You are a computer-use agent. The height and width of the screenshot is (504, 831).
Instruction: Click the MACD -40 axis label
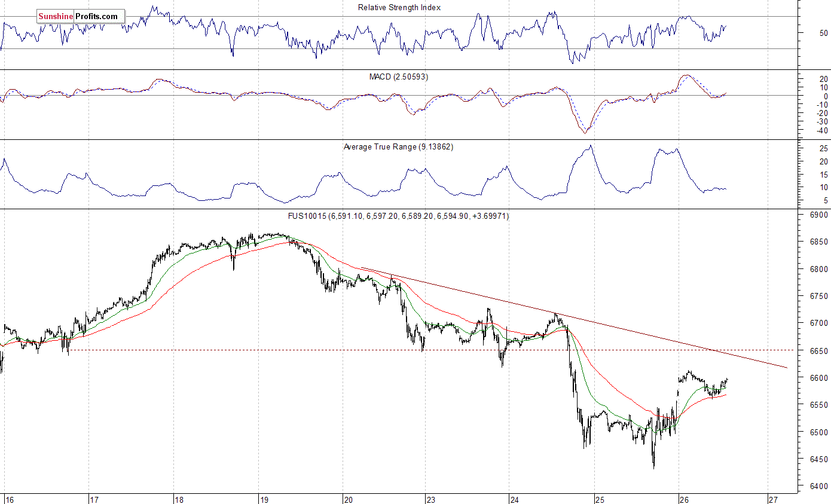(822, 131)
